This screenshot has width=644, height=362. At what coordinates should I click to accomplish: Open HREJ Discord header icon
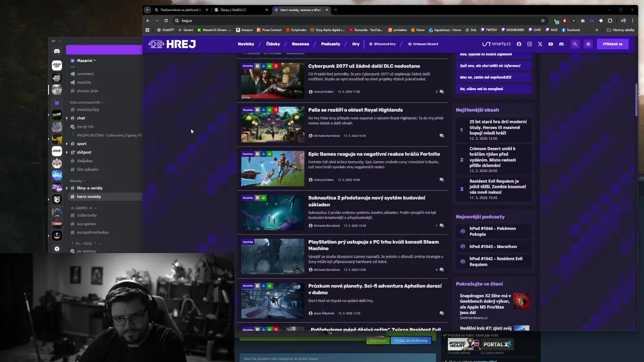pos(561,44)
